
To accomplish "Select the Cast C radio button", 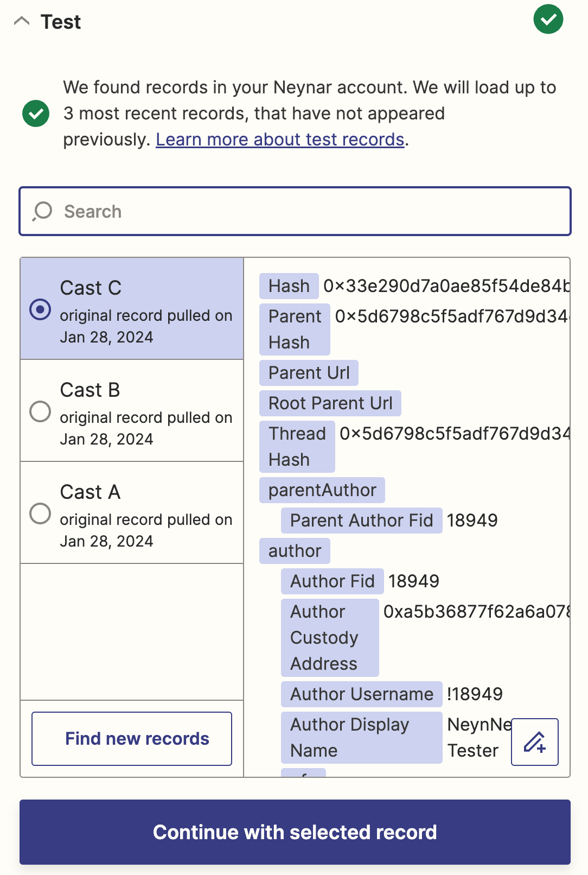I will click(40, 309).
